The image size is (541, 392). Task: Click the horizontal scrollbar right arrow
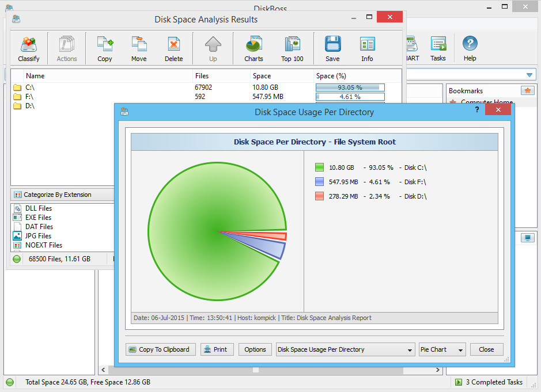[x=437, y=370]
